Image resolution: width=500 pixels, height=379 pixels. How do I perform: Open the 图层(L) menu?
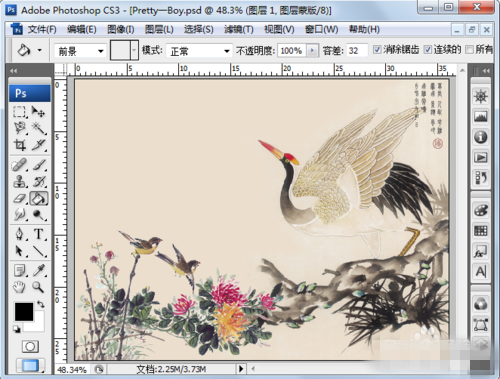point(159,30)
